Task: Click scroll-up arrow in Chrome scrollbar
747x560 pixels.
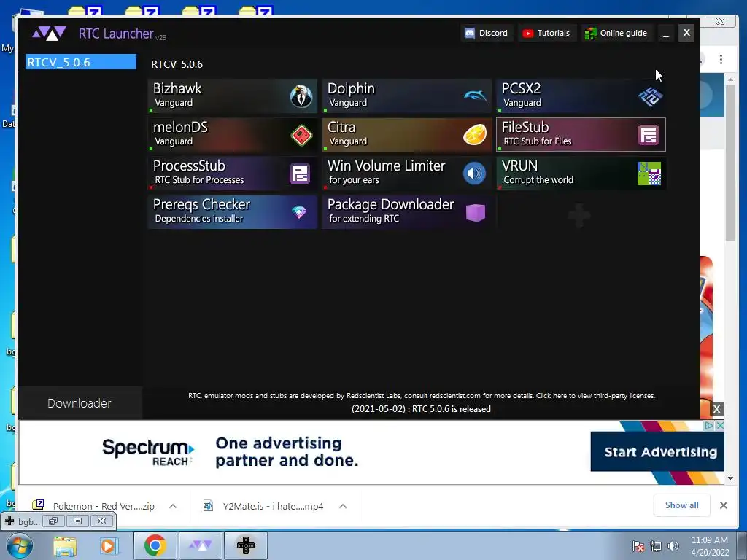Action: (731, 79)
